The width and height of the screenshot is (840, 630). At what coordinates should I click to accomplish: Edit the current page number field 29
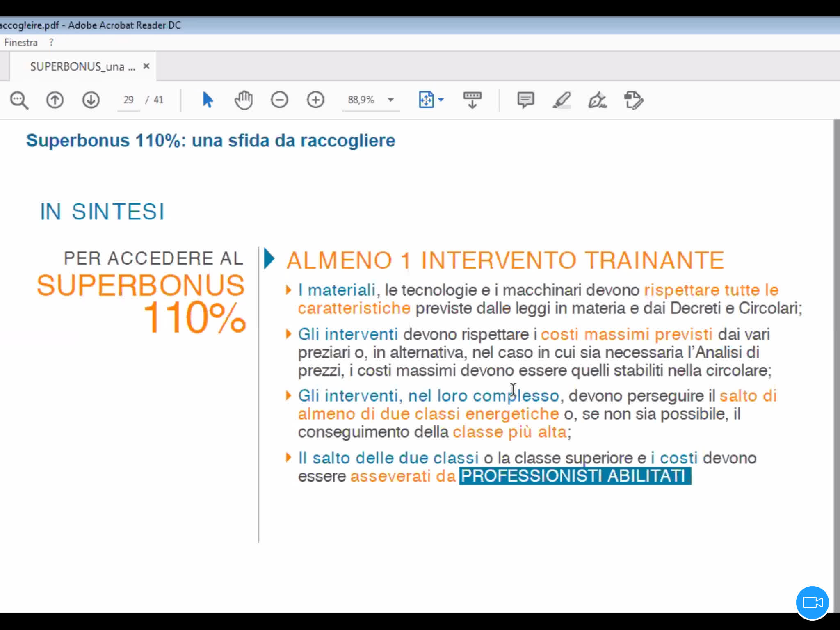pos(128,100)
